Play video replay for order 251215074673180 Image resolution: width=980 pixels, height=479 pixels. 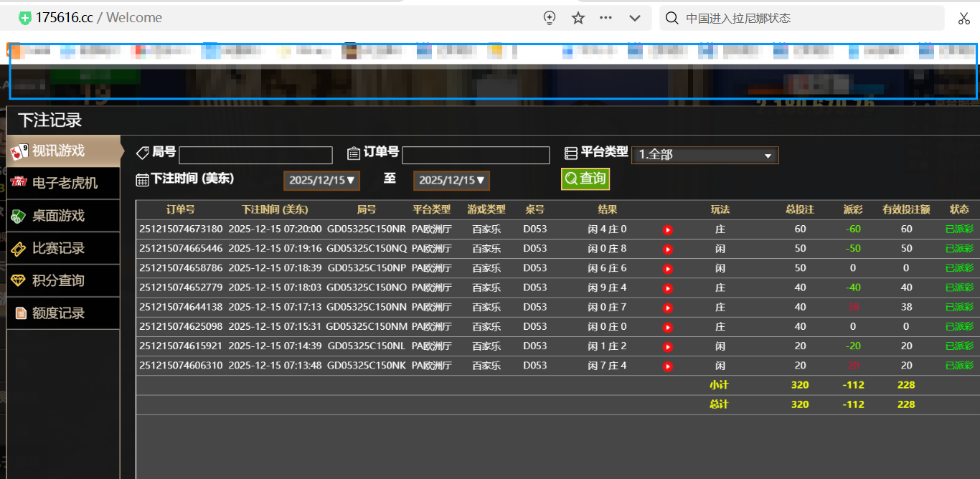pos(667,230)
